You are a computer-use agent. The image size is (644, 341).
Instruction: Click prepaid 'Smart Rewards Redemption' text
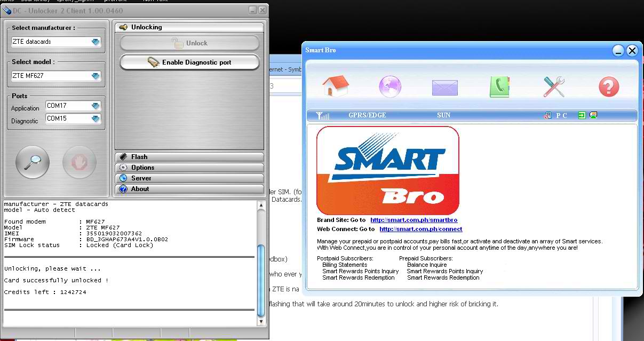pyautogui.click(x=443, y=277)
